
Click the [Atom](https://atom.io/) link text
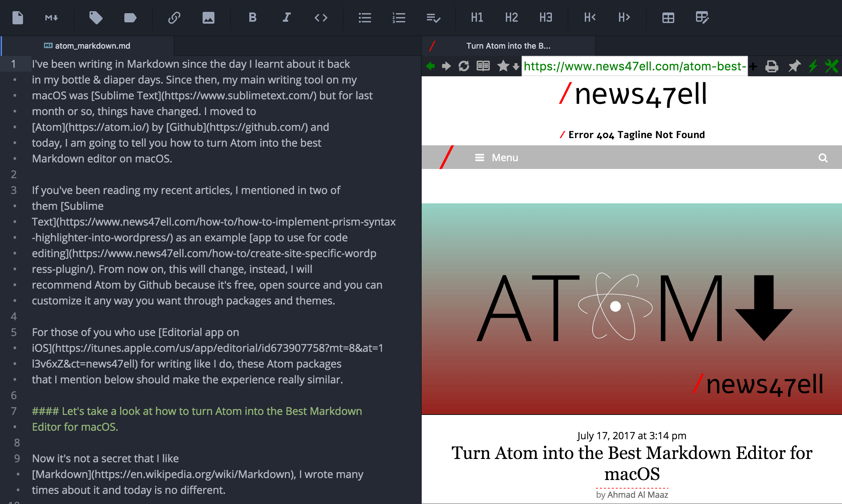coord(90,127)
